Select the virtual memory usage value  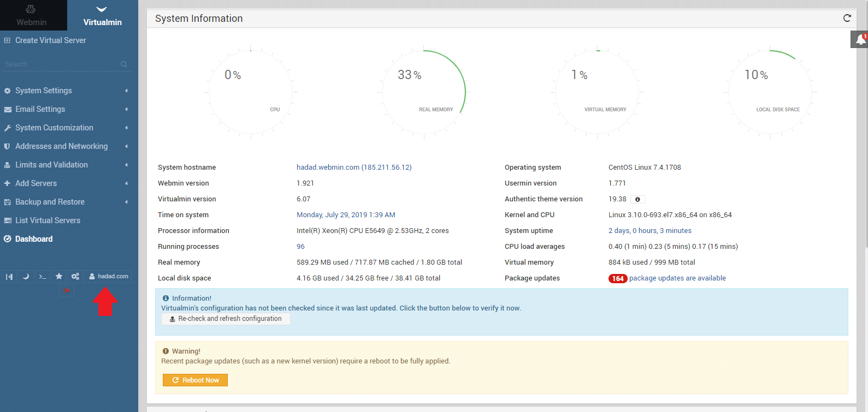(x=652, y=262)
